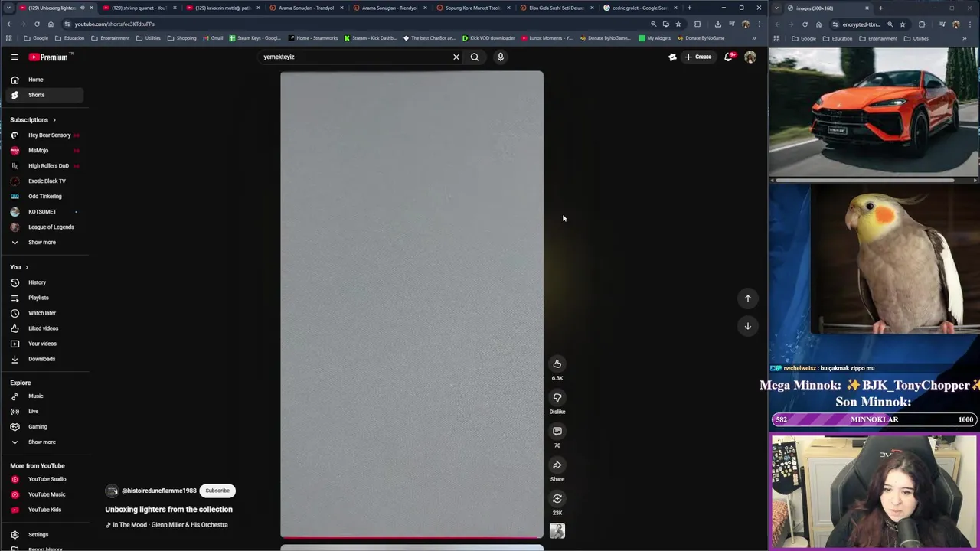Viewport: 980px width, 551px height.
Task: Expand the You section
Action: tap(19, 267)
